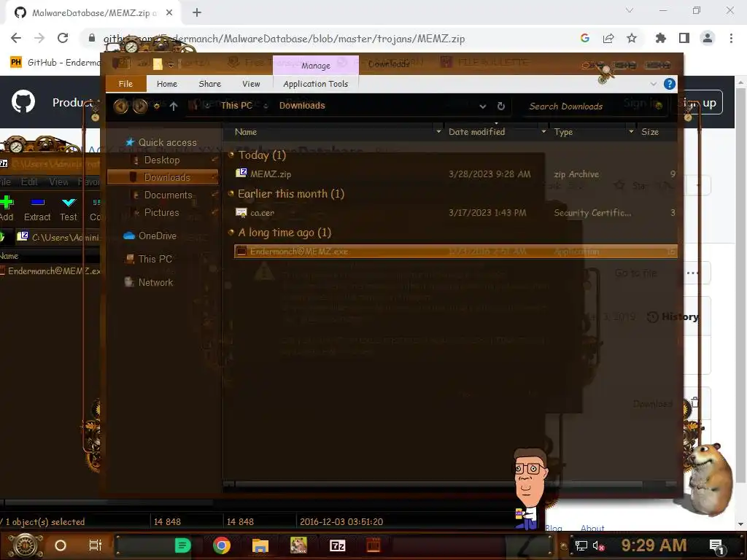Switch to the View ribbon tab
The image size is (747, 560).
point(251,84)
